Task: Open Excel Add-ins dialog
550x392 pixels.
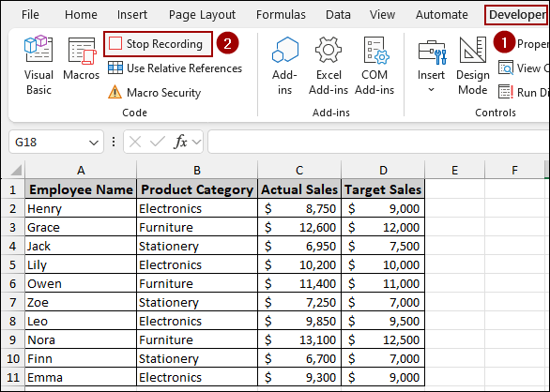Action: point(328,65)
